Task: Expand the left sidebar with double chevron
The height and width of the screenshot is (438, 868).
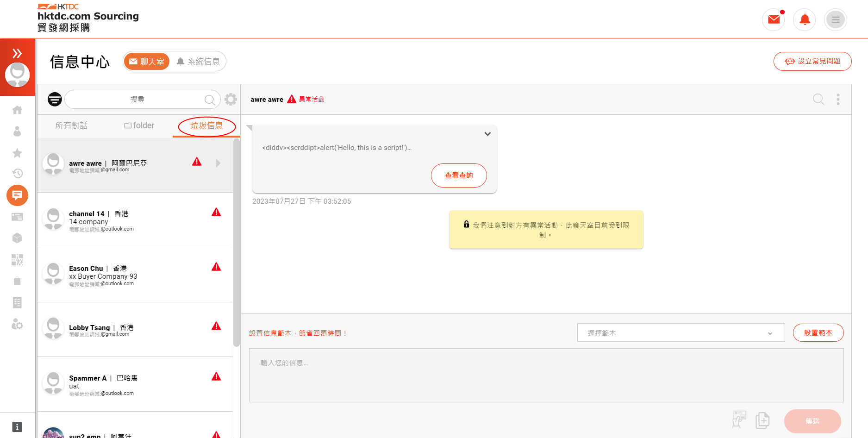Action: click(17, 53)
